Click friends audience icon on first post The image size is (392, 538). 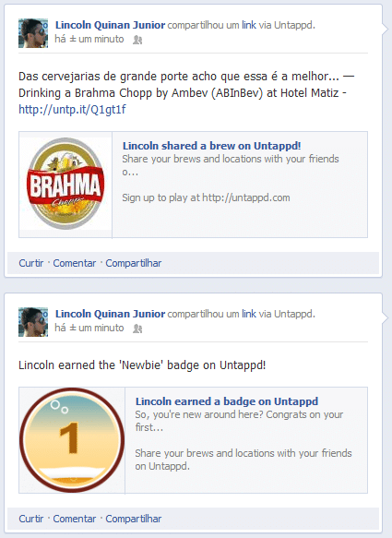[x=137, y=40]
